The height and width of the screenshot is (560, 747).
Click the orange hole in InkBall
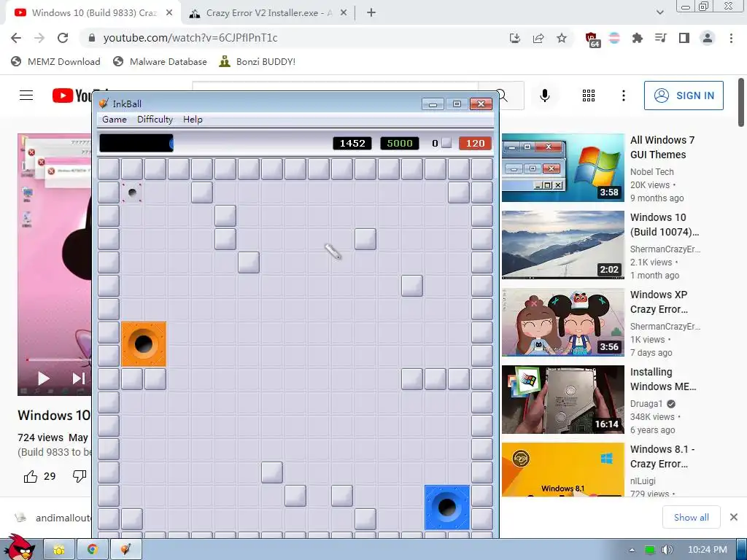tap(144, 344)
